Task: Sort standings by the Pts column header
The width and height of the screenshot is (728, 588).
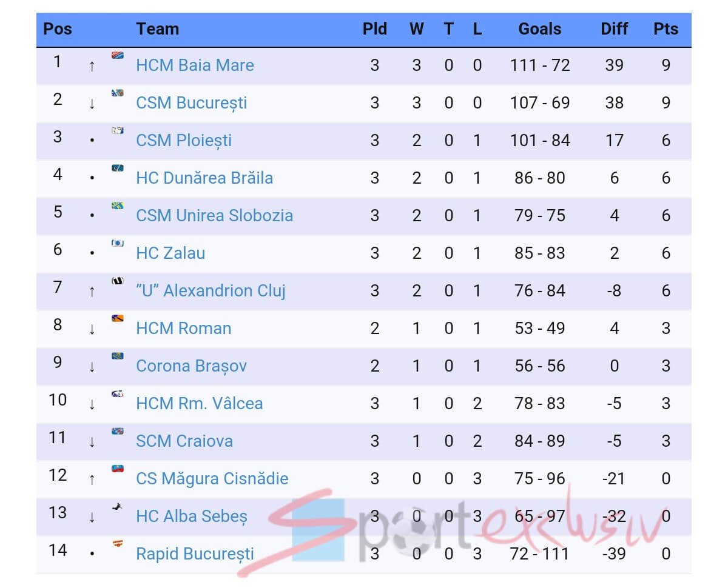Action: coord(666,29)
